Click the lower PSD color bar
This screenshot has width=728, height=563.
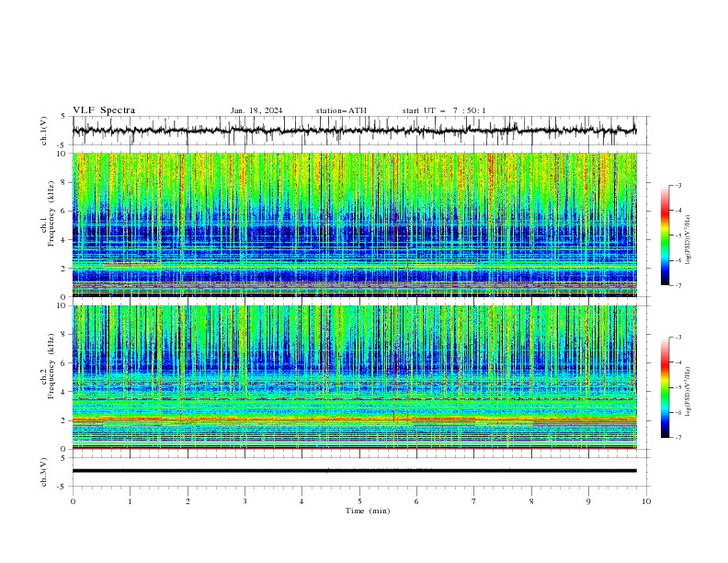665,387
